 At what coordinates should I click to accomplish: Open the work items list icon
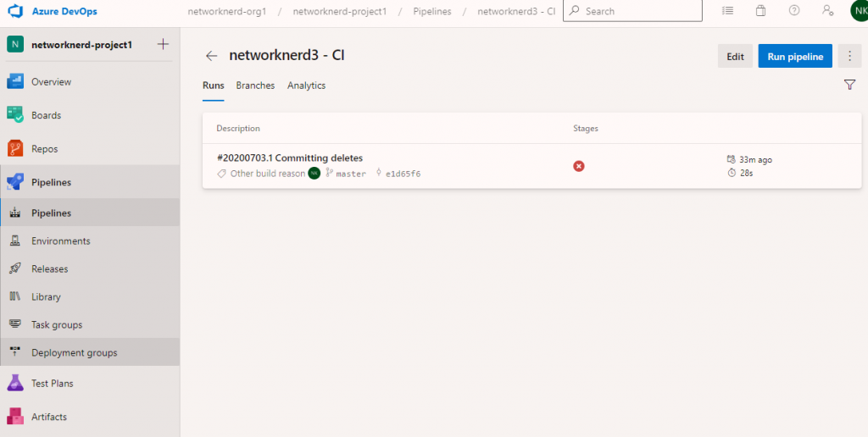[728, 10]
